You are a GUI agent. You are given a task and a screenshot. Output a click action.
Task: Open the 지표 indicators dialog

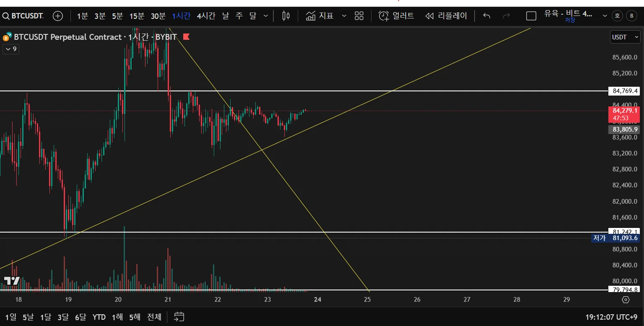(x=320, y=16)
